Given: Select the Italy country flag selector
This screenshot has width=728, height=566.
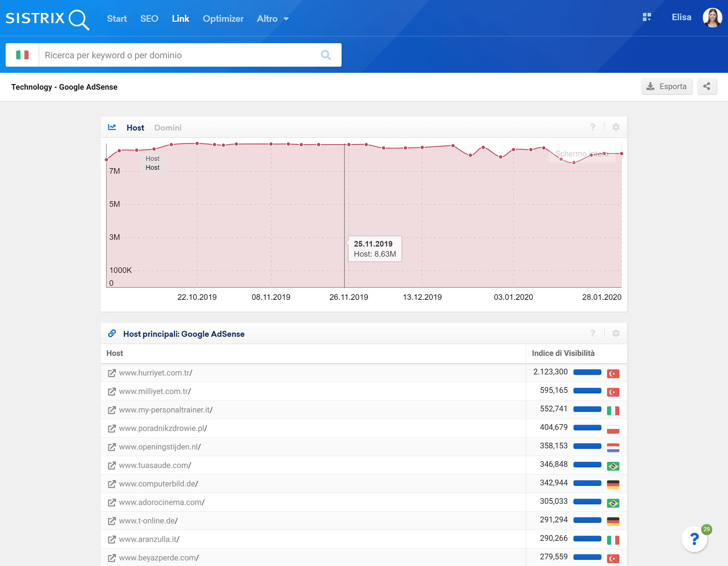Looking at the screenshot, I should click(x=22, y=55).
